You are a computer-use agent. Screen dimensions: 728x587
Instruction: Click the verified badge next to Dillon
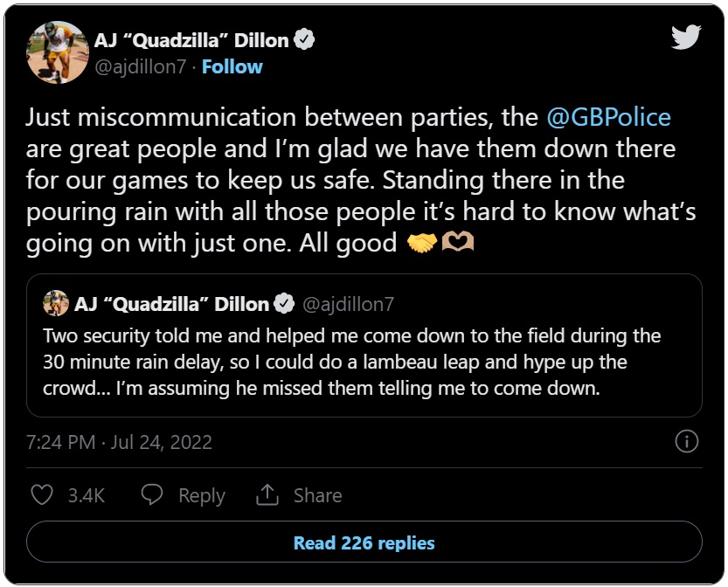tap(303, 40)
